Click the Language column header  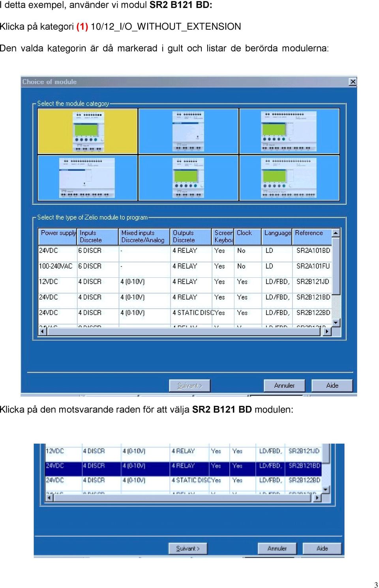[277, 236]
